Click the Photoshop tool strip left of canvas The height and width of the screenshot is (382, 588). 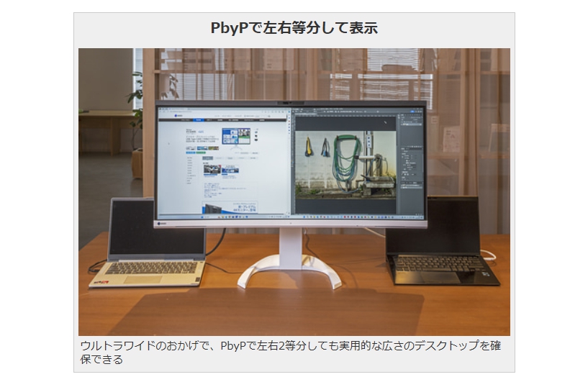[x=294, y=158]
